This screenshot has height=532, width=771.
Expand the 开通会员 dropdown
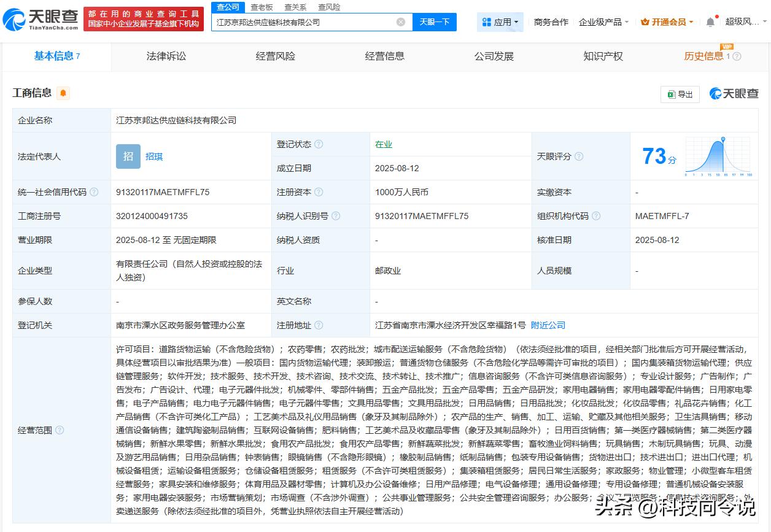point(667,22)
